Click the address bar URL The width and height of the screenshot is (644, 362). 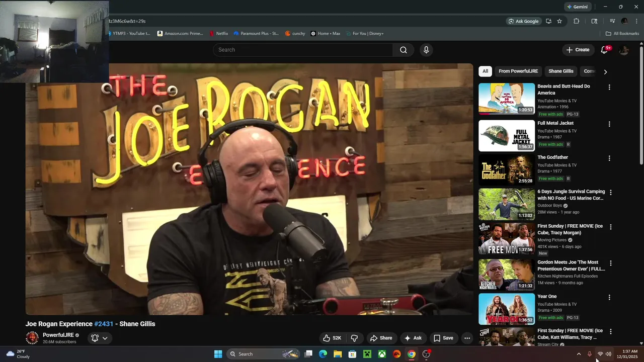point(127,21)
